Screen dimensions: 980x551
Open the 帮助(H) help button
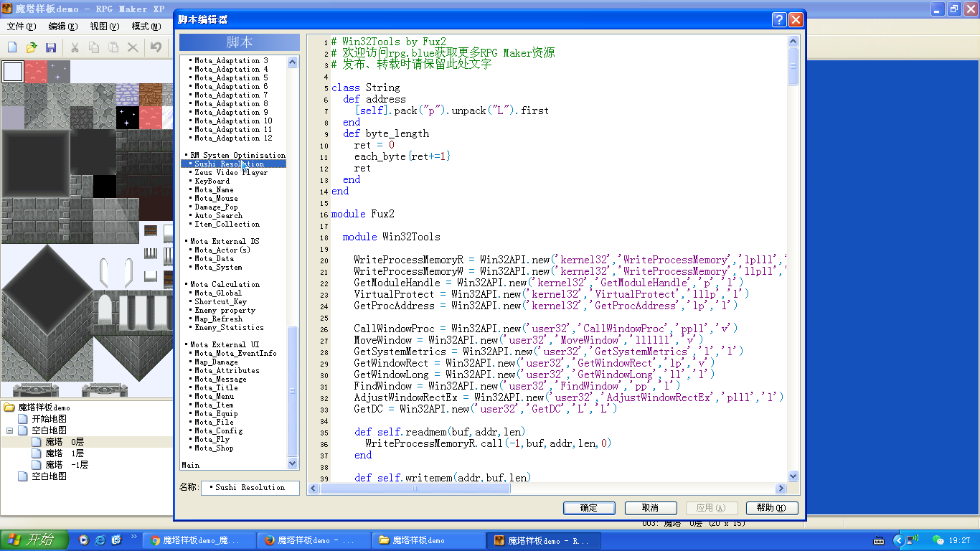[x=771, y=508]
